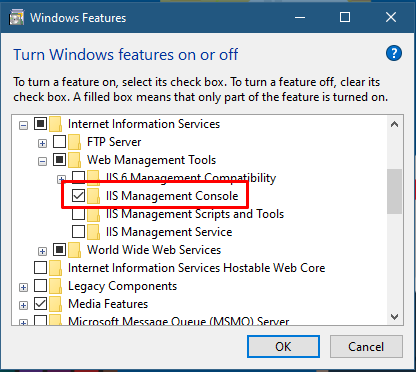Expand the Media Features node
The width and height of the screenshot is (416, 372).
23,306
